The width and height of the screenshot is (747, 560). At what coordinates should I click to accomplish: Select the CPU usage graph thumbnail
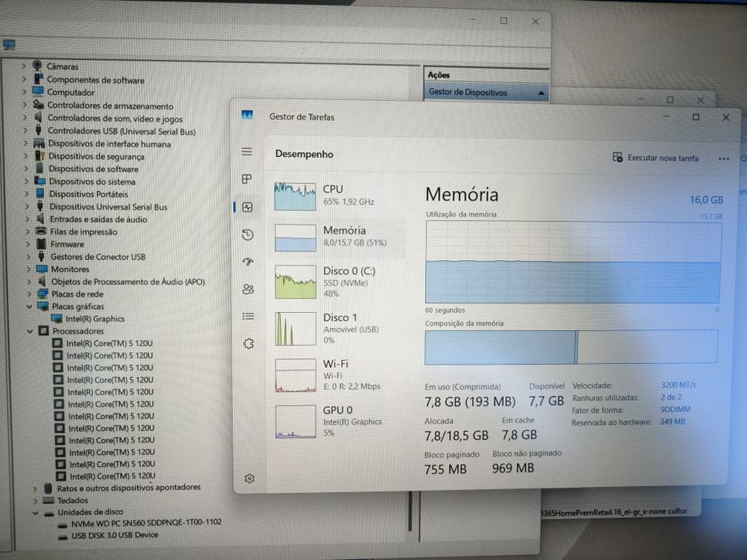click(x=295, y=196)
